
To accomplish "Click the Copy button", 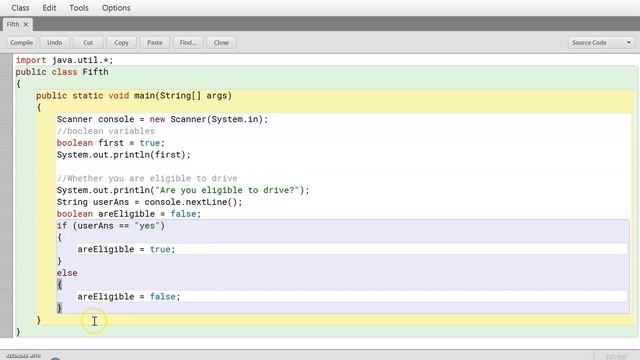I will click(121, 42).
